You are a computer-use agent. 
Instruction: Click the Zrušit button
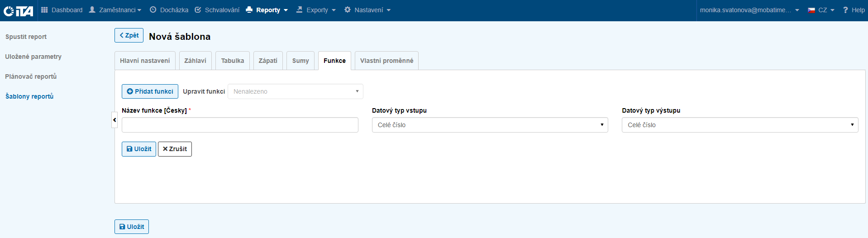(175, 149)
